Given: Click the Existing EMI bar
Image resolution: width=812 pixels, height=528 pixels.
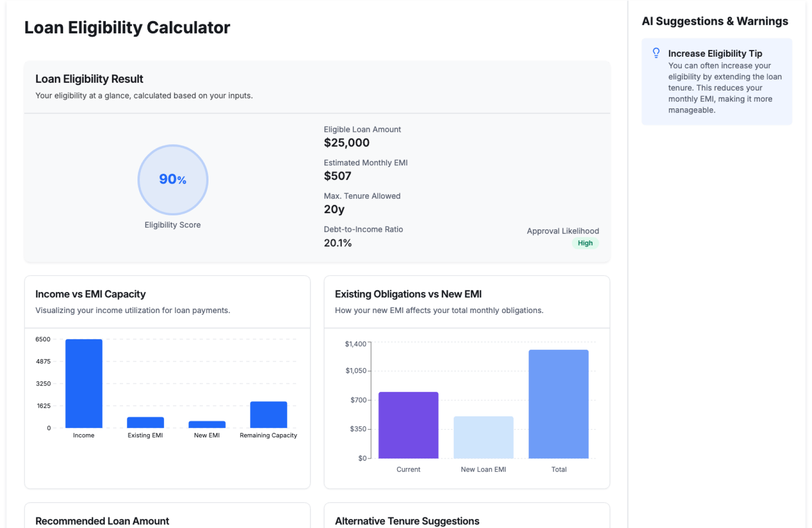Looking at the screenshot, I should click(x=145, y=422).
